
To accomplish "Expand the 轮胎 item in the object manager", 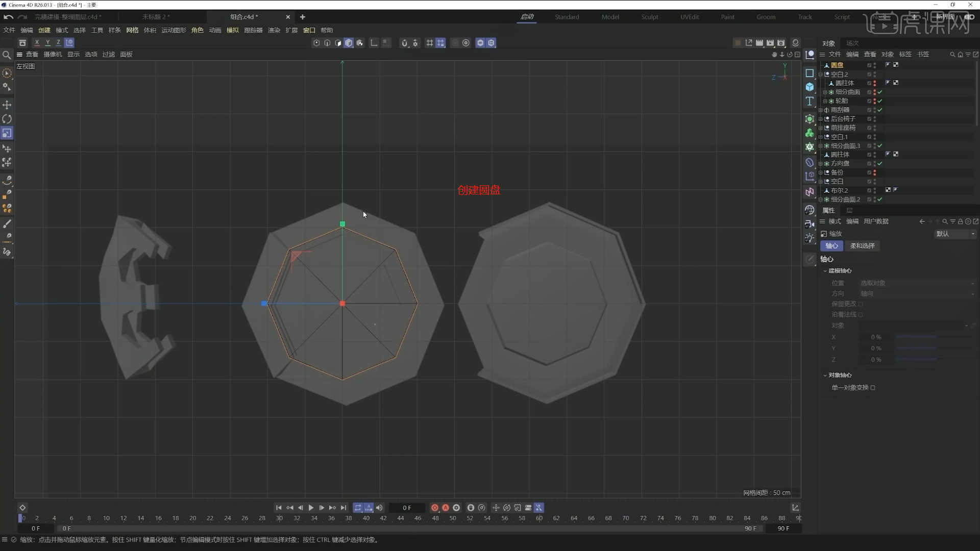I will click(x=826, y=101).
